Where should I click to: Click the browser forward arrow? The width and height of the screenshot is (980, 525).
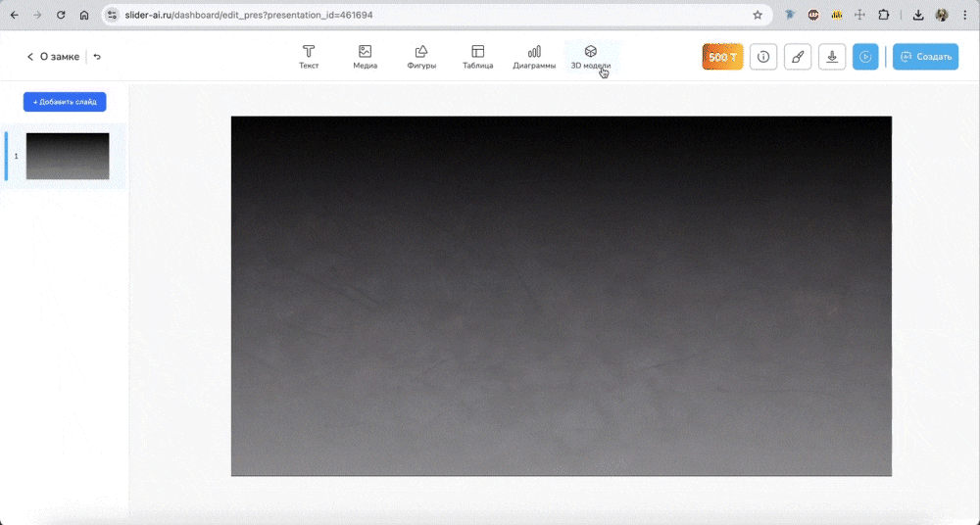coord(37,15)
